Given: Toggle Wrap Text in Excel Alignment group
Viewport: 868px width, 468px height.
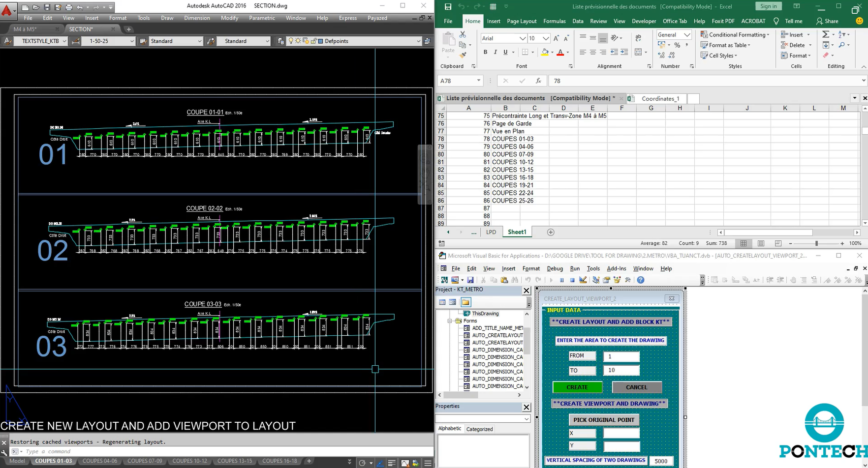Looking at the screenshot, I should tap(638, 38).
